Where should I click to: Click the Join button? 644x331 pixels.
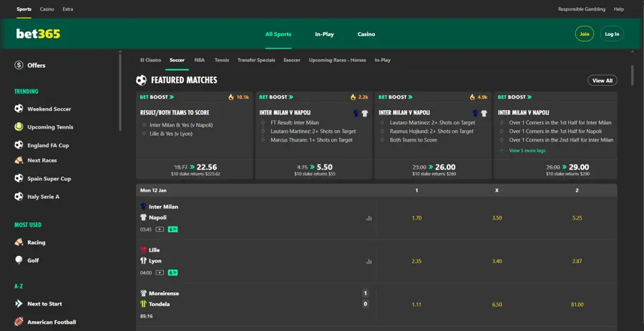tap(585, 34)
